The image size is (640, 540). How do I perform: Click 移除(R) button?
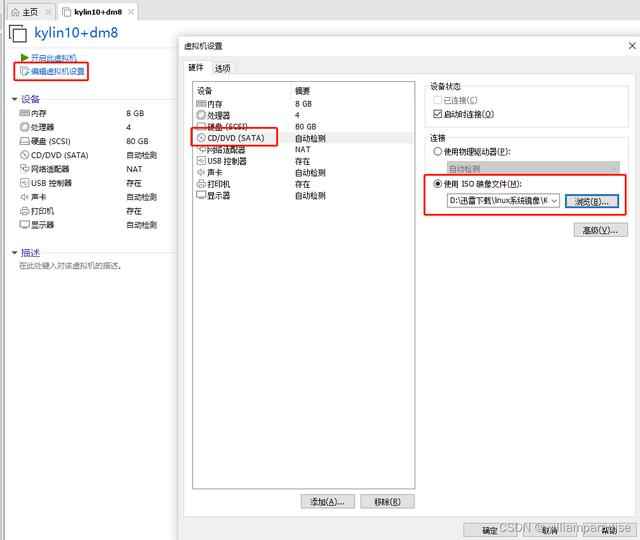coord(387,502)
